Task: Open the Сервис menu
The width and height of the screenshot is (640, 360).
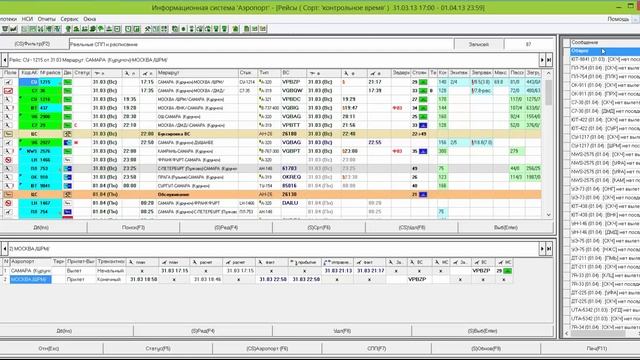Action: (x=69, y=19)
